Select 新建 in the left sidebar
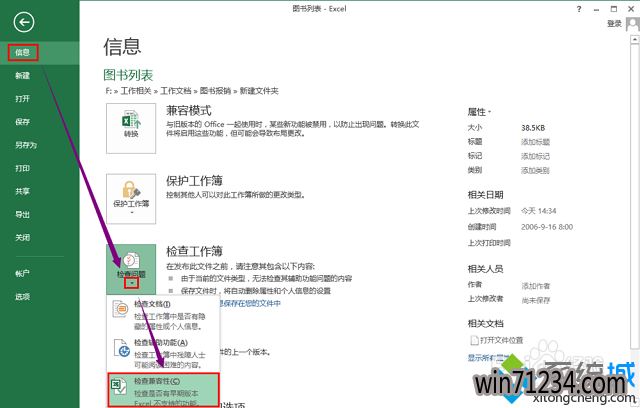 (x=22, y=75)
